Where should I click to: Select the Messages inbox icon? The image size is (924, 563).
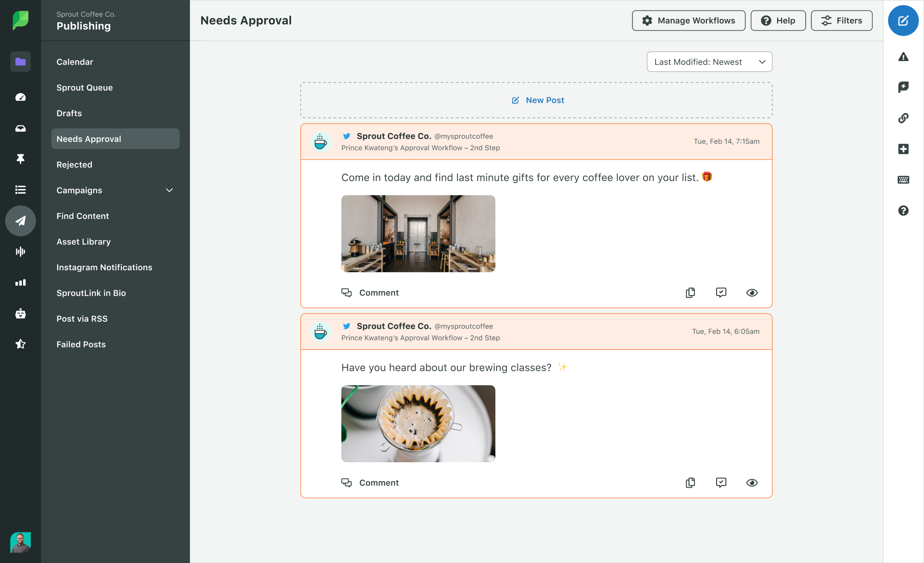20,128
